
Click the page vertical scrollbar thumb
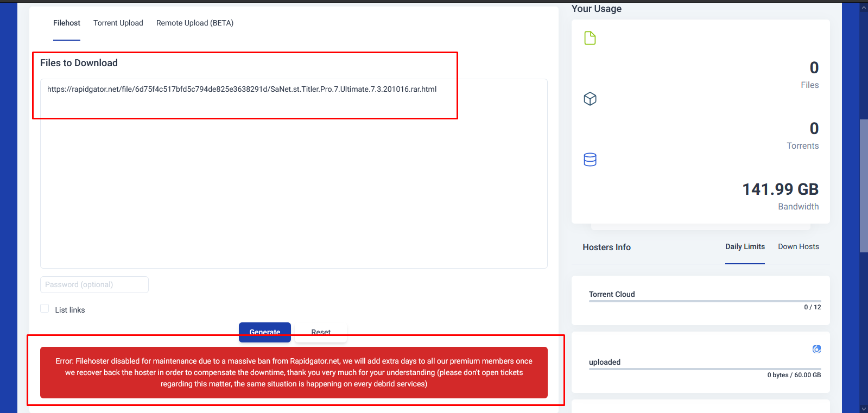tap(864, 186)
